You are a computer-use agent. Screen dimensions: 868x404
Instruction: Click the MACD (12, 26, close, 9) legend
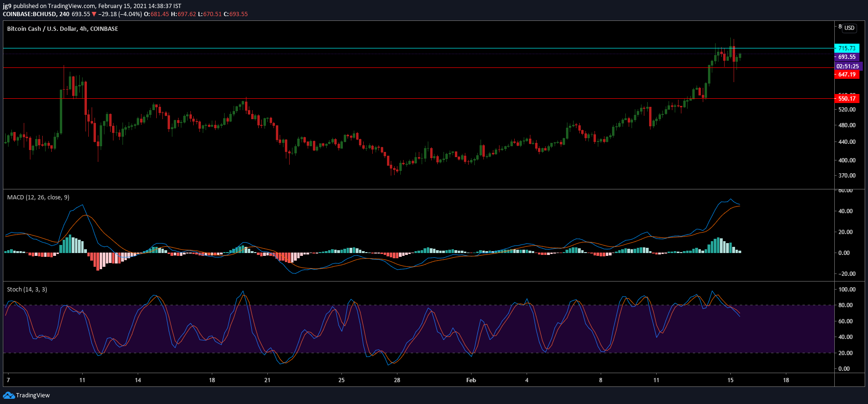38,197
